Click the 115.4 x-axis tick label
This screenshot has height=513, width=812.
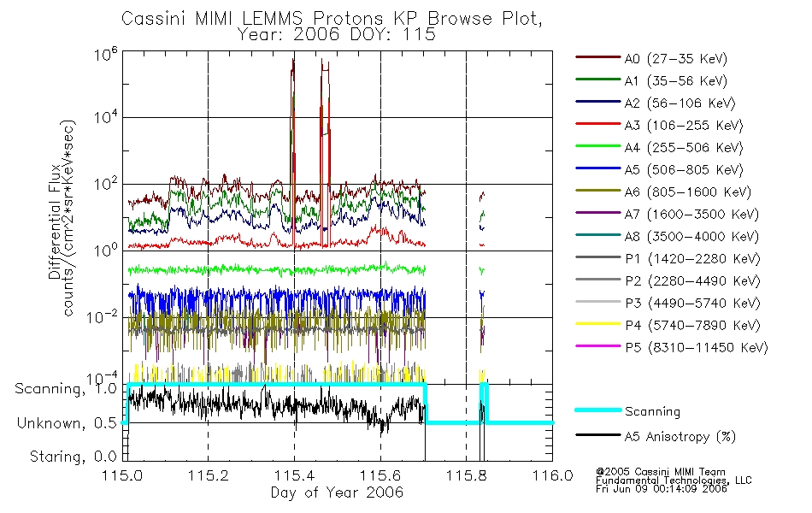click(x=294, y=475)
